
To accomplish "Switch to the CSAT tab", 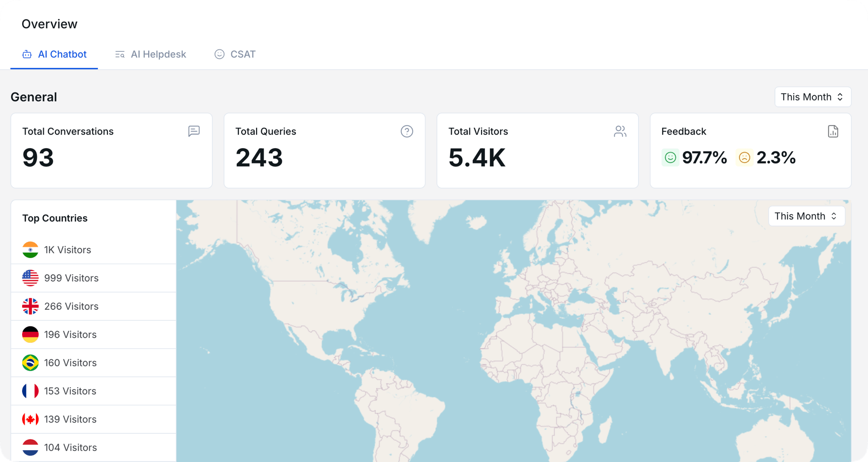I will (235, 54).
